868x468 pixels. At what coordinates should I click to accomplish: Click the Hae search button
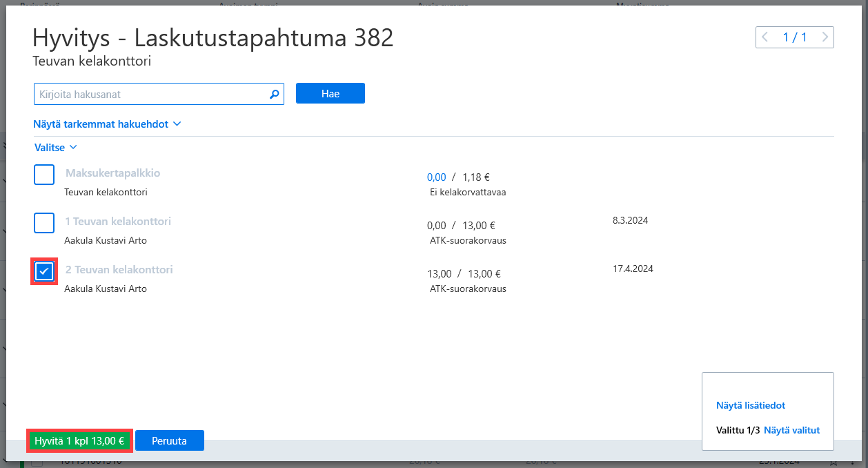[x=331, y=94]
